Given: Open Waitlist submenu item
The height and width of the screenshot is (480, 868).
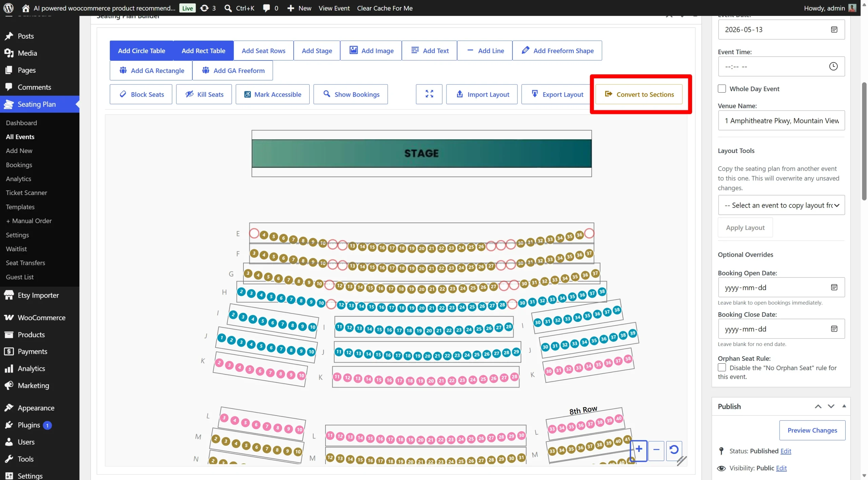Looking at the screenshot, I should (x=16, y=249).
